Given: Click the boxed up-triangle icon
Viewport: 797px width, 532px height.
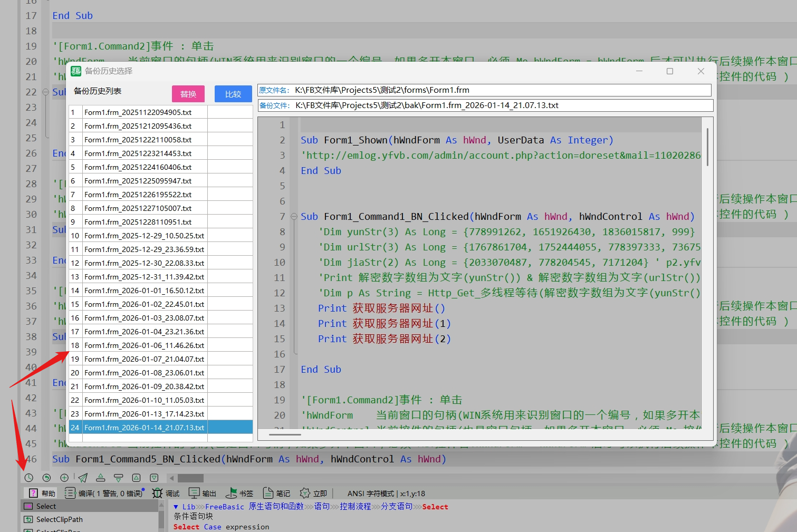Looking at the screenshot, I should (x=136, y=478).
